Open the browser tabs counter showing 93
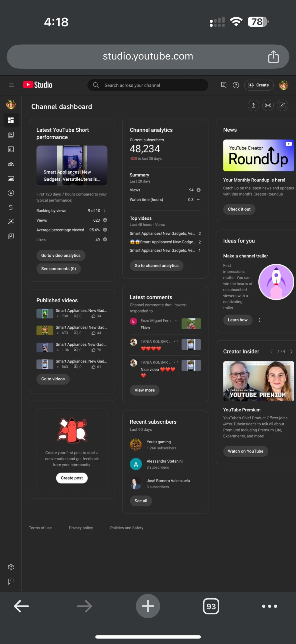This screenshot has width=296, height=644. click(x=211, y=606)
